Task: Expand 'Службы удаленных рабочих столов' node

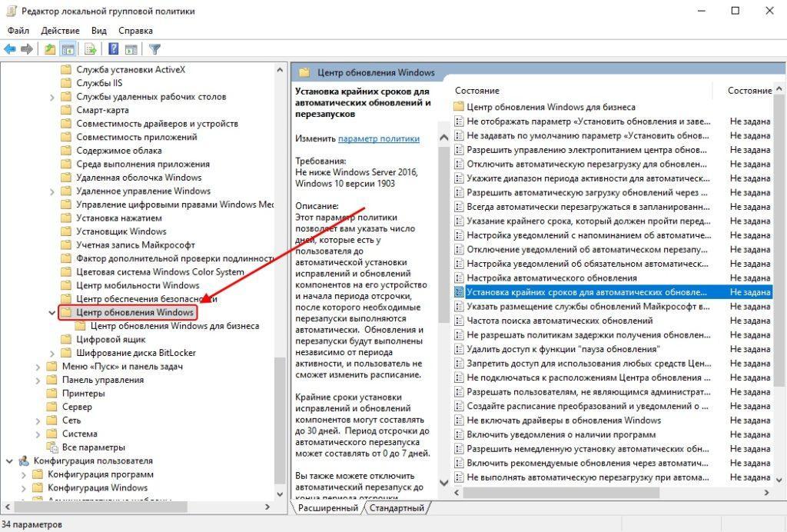Action: 52,97
